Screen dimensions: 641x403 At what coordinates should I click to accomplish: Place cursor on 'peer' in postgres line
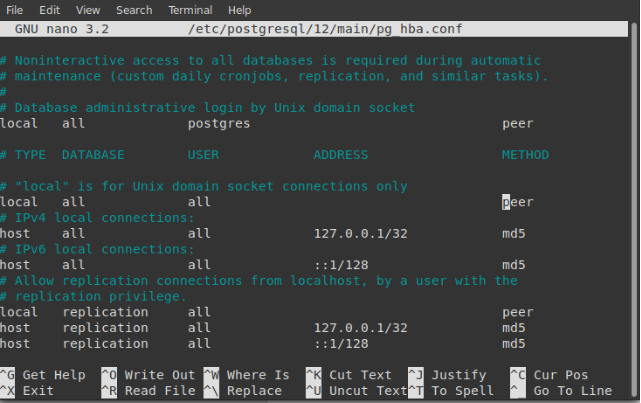pos(518,123)
